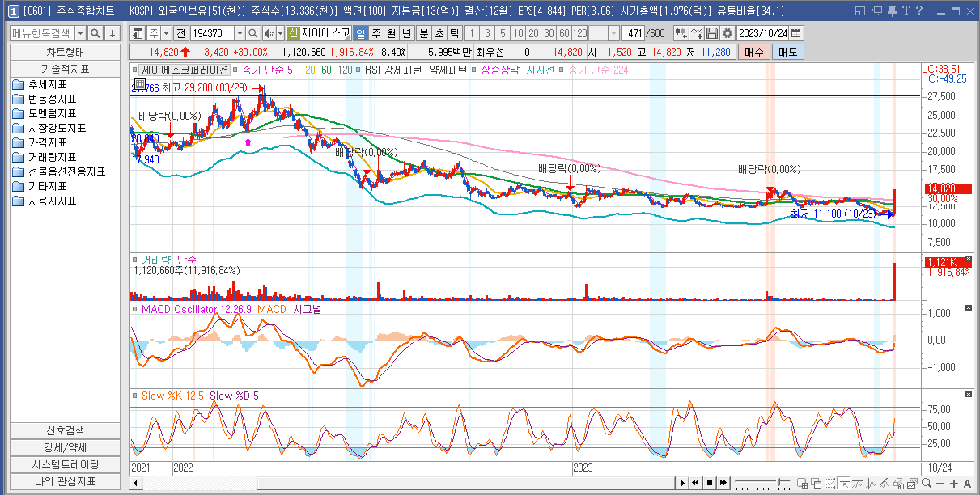Image resolution: width=980 pixels, height=495 pixels.
Task: Click the playback speed slider handle
Action: tap(778, 483)
